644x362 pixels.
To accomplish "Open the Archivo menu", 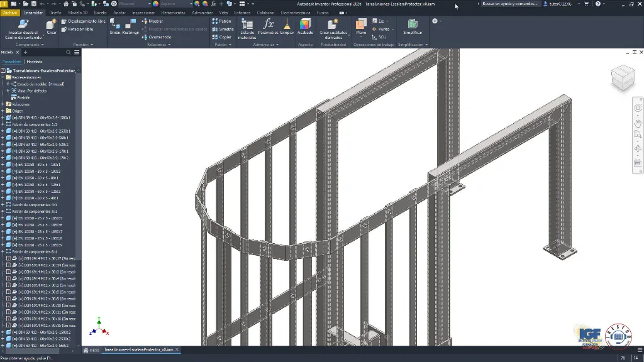I will point(10,13).
